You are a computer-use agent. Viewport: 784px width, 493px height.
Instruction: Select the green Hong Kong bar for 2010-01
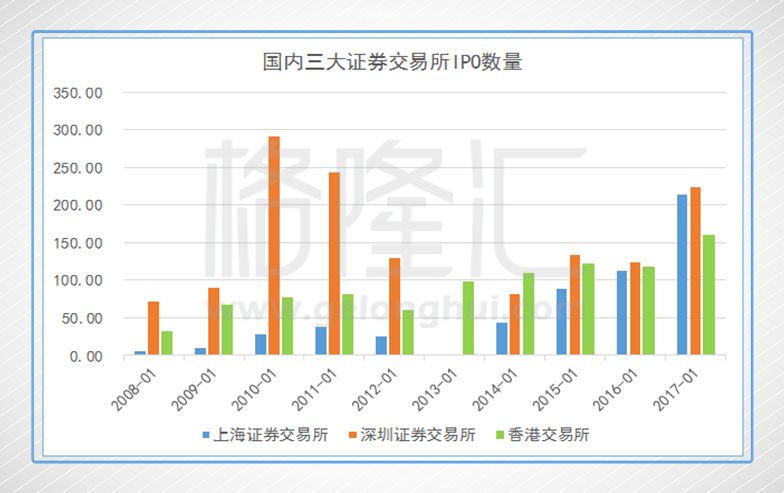click(288, 326)
